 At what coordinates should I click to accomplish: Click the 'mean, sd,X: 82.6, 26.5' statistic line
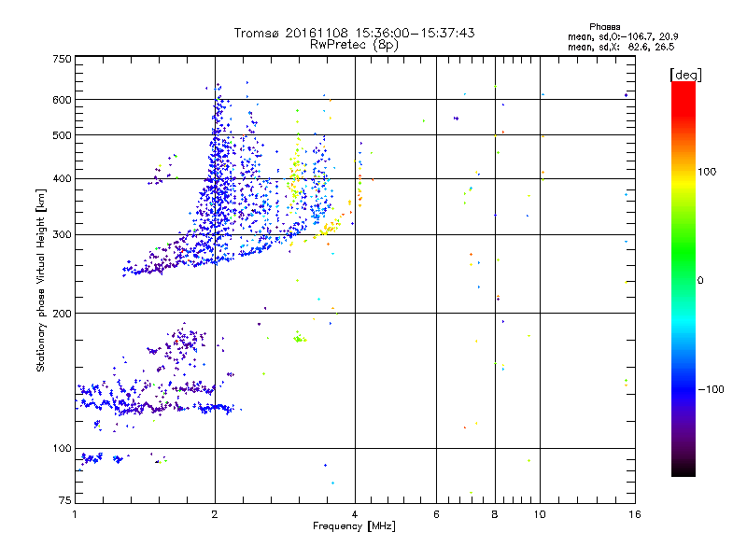(x=621, y=47)
